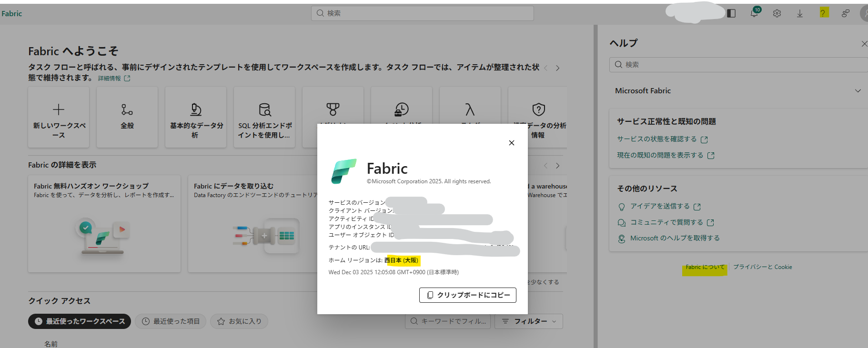Select the SQL 分析エンドポイント card
868x348 pixels.
tap(264, 117)
